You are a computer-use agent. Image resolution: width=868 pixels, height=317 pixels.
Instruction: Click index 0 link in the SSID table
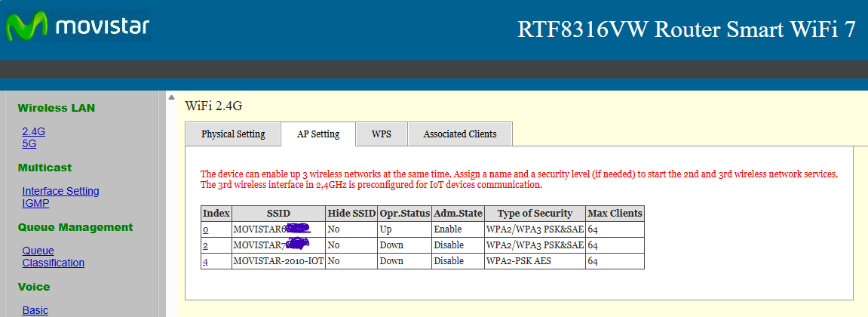pyautogui.click(x=205, y=229)
